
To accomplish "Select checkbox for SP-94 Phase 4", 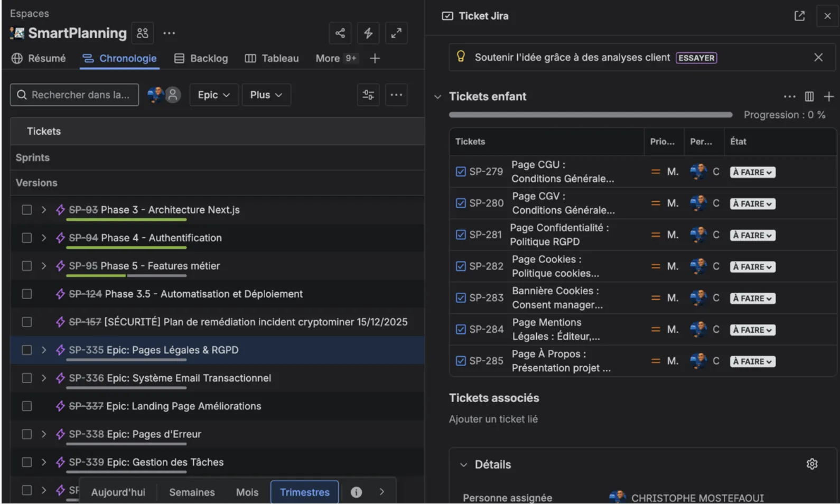I will point(26,238).
